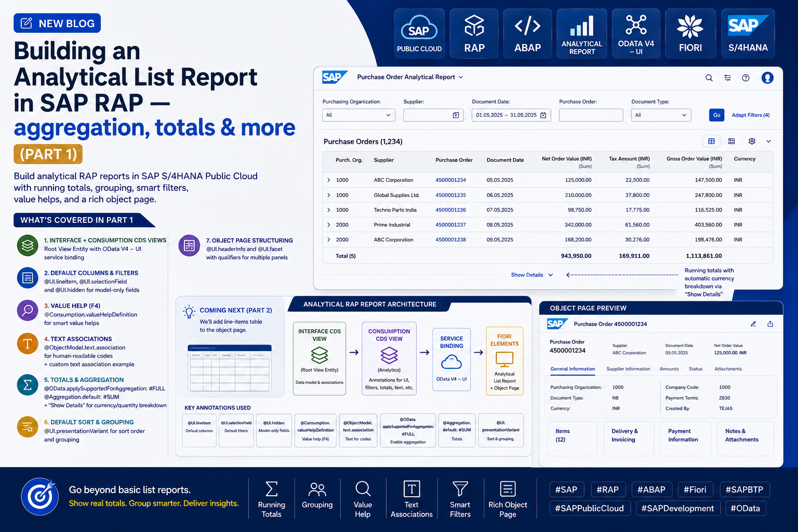Expand the table toolbar chevron beside settings
Image resolution: width=798 pixels, height=532 pixels.
pos(768,141)
